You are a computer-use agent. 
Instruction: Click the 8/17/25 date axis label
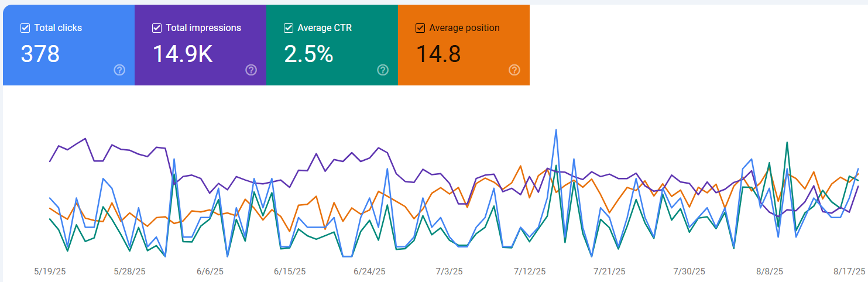click(849, 271)
